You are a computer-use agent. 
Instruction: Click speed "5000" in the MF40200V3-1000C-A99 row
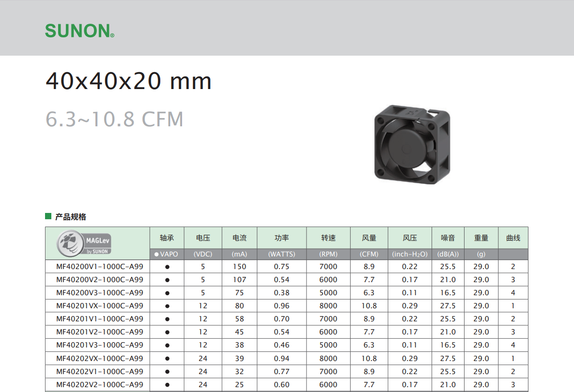point(328,293)
